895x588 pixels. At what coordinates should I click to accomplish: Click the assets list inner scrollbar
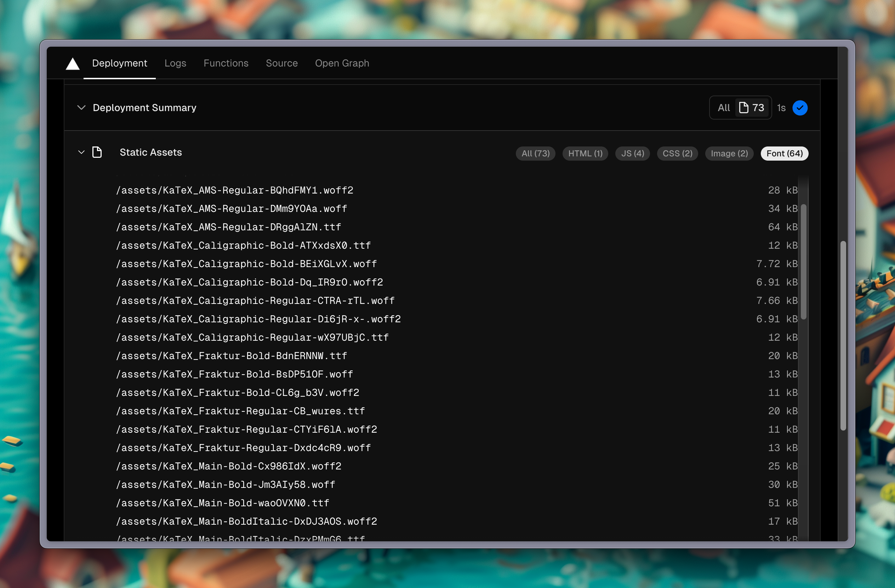tap(804, 262)
